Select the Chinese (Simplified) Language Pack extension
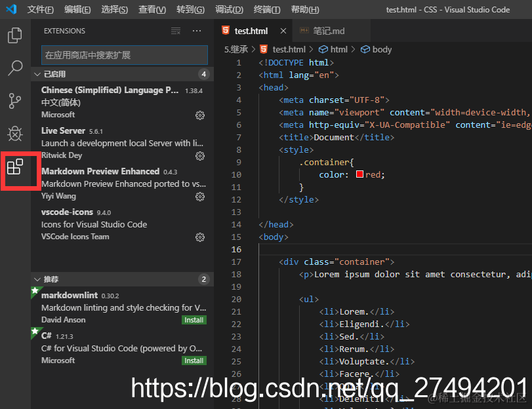532x409 pixels. (x=122, y=102)
